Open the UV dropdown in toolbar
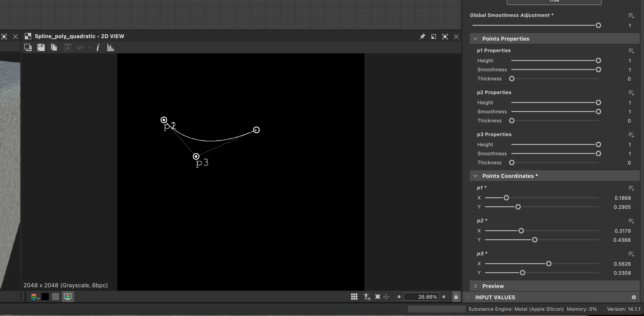The height and width of the screenshot is (316, 644). tap(83, 47)
